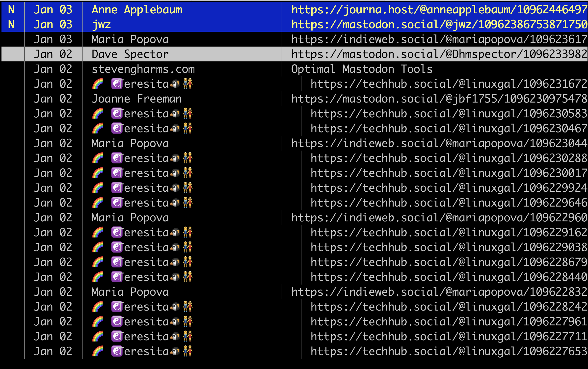Select Joanne Freeman's entry

click(136, 99)
